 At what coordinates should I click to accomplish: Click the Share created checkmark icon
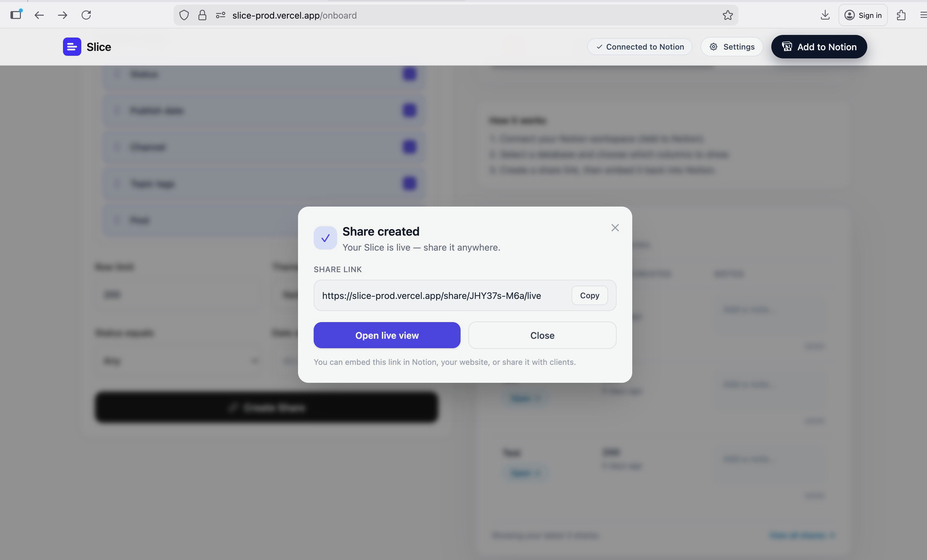click(x=325, y=238)
